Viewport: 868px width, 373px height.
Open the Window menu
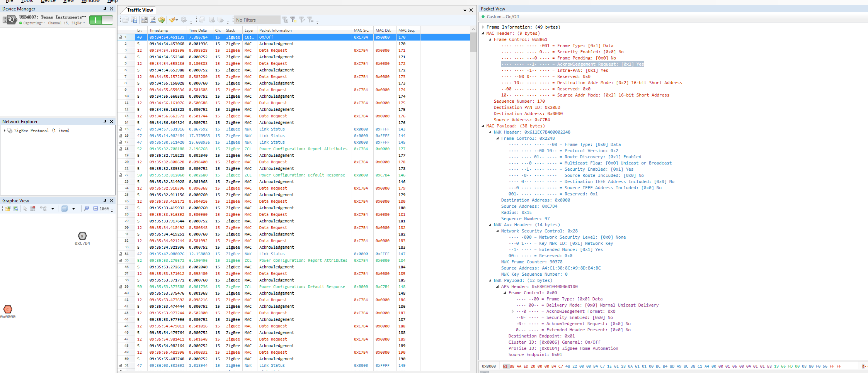point(91,1)
